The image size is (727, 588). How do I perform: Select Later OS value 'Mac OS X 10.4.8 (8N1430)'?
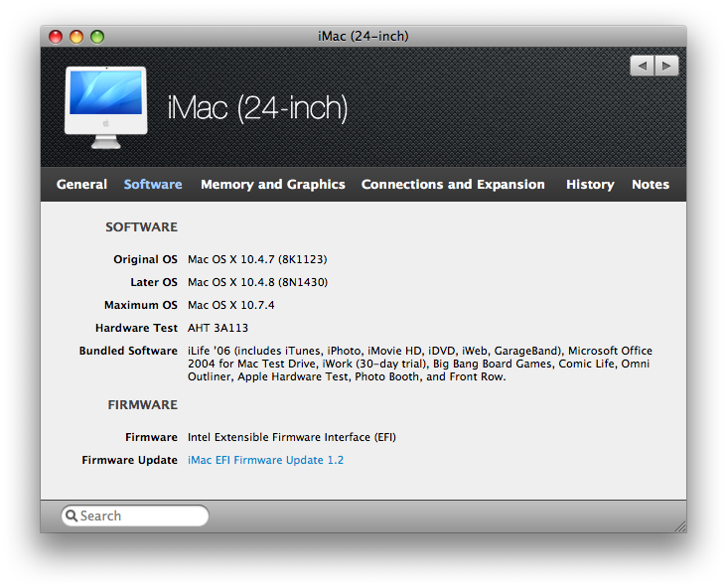pyautogui.click(x=258, y=282)
